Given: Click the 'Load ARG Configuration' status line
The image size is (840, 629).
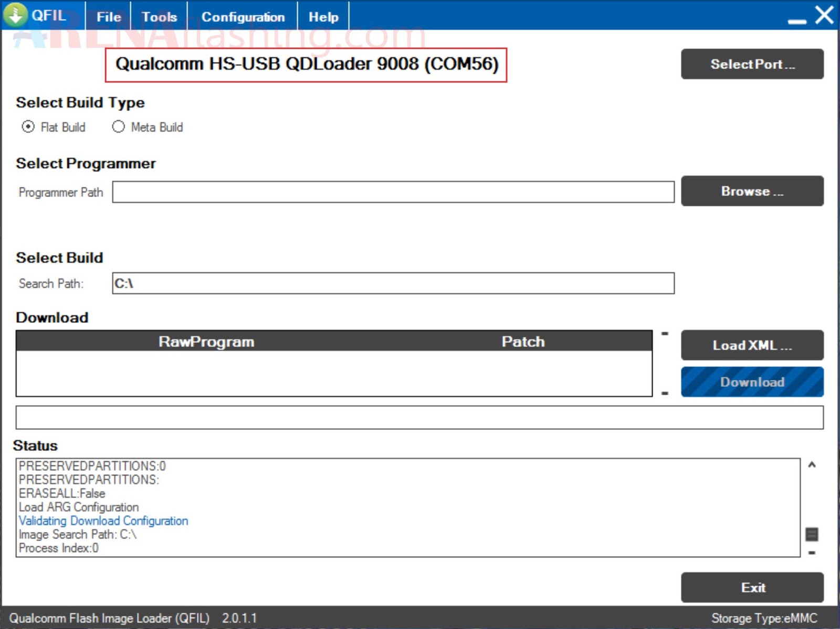Looking at the screenshot, I should 79,507.
